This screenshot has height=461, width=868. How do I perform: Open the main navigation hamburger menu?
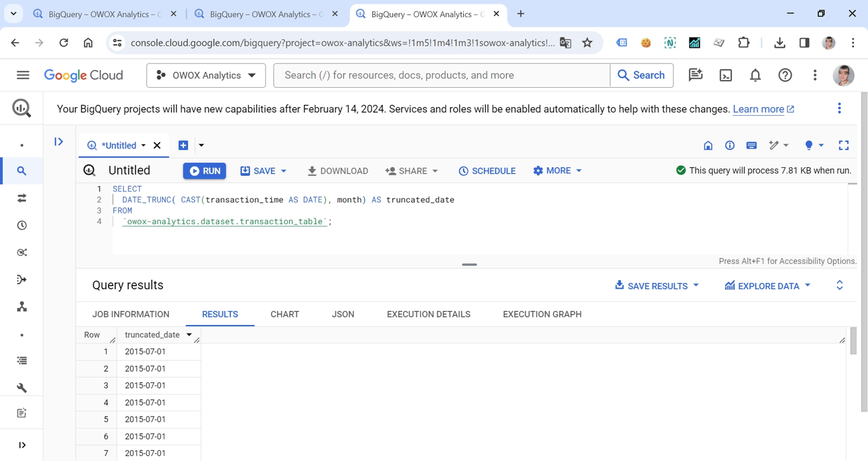(23, 75)
